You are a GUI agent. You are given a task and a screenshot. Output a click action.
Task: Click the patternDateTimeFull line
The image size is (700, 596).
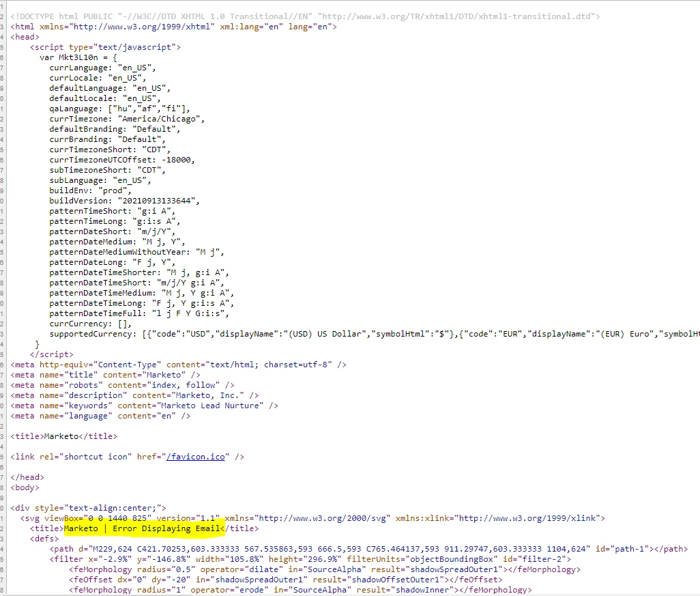pos(139,314)
